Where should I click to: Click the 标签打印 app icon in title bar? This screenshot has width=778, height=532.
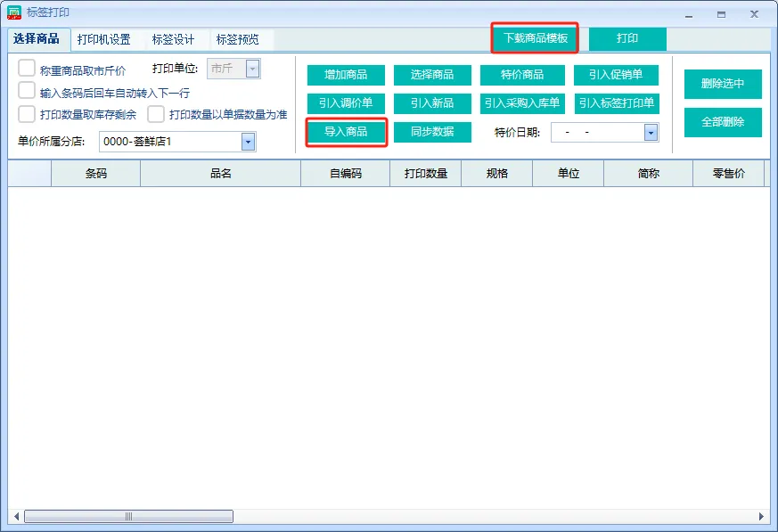point(13,12)
